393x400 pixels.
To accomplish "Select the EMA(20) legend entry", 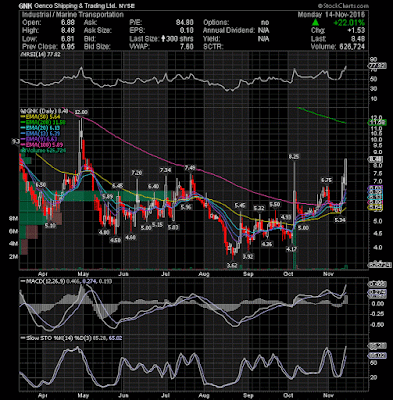I will [x=41, y=128].
